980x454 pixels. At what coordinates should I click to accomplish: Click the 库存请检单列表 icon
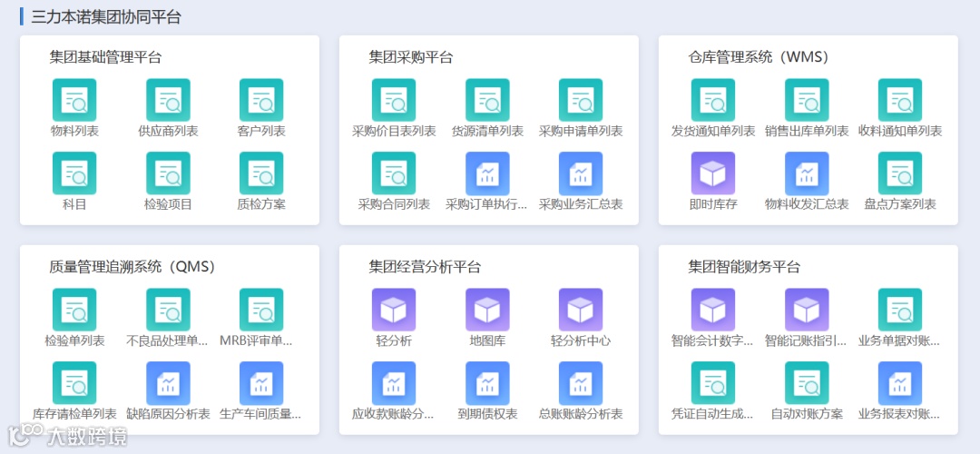click(74, 382)
